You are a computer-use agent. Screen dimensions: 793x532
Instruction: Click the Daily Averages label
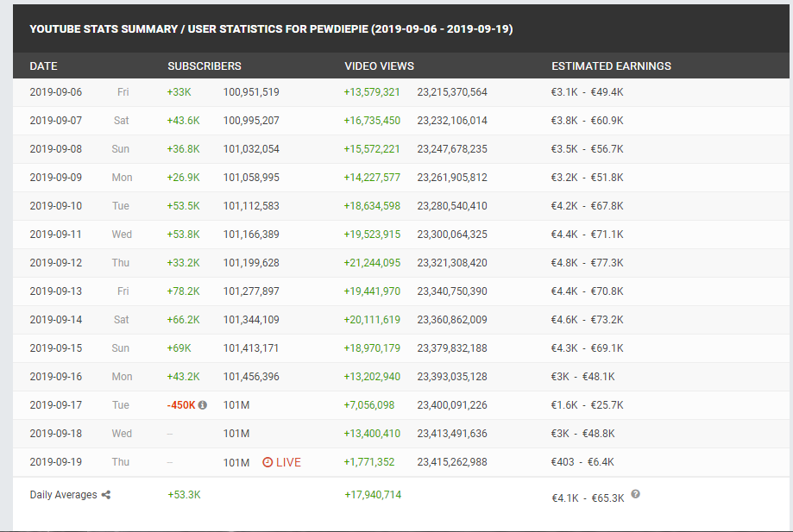[x=63, y=495]
